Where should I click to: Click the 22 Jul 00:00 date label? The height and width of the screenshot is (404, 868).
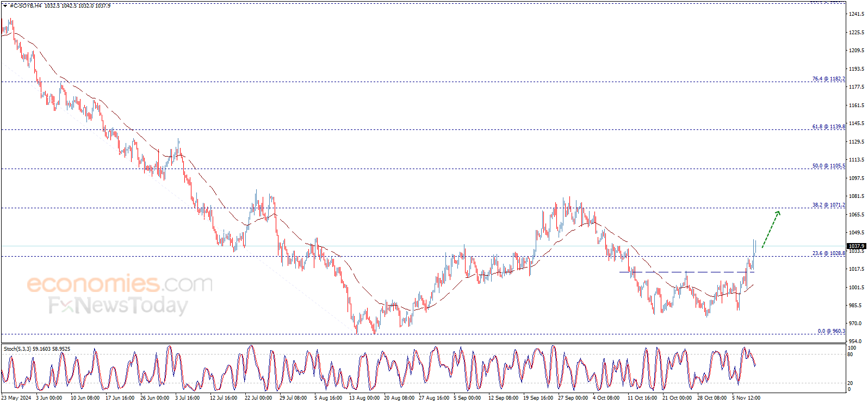(x=258, y=398)
